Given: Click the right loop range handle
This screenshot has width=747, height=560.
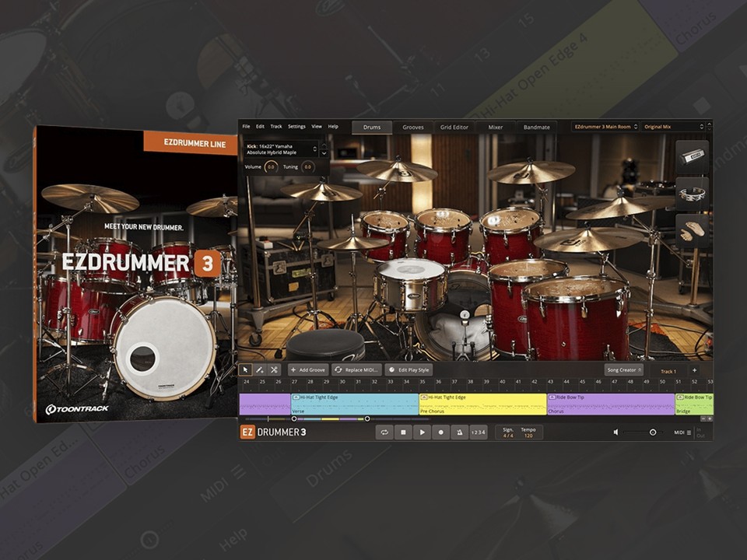Looking at the screenshot, I should tap(366, 419).
